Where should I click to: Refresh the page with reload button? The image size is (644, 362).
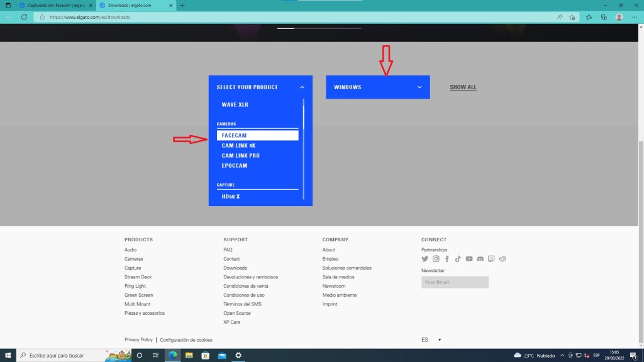[24, 17]
